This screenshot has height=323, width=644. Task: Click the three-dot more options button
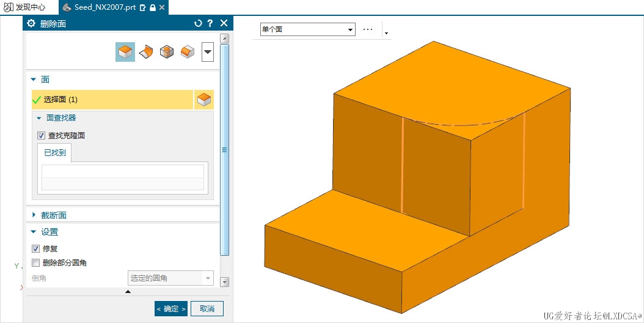(368, 29)
